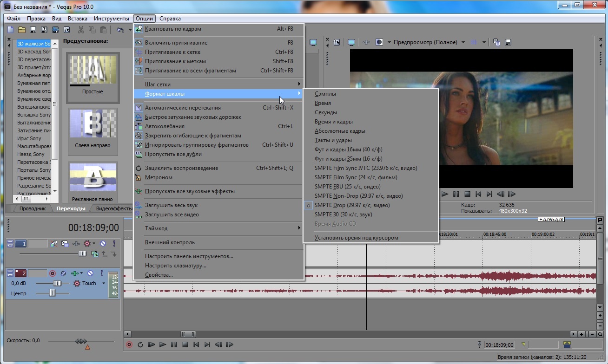The width and height of the screenshot is (608, 364).
Task: Select SMPTE Non-Drop (29.97) ruler format
Action: tap(358, 196)
